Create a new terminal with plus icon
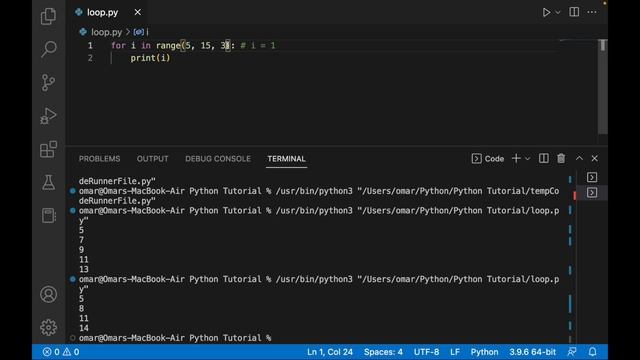The image size is (640, 360). click(x=516, y=158)
